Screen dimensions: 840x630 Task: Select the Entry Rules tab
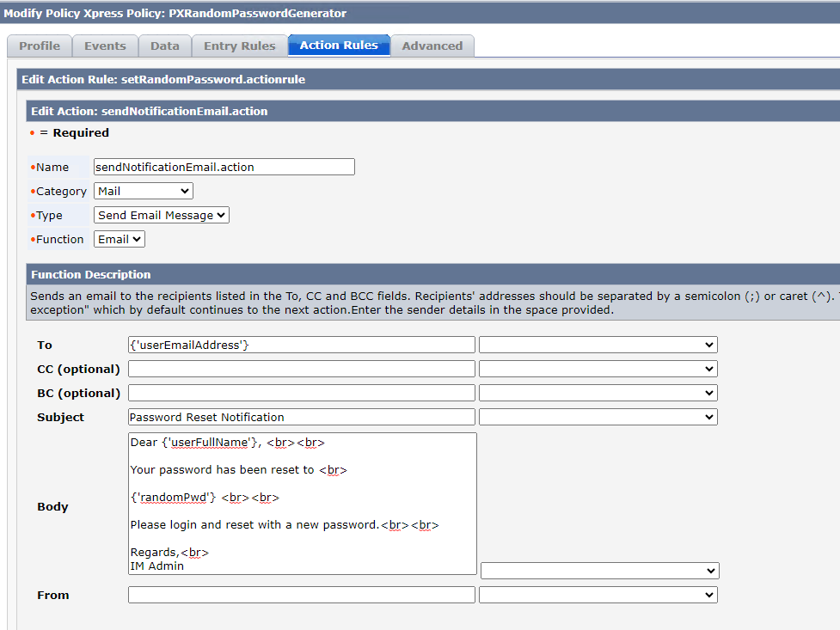click(240, 46)
